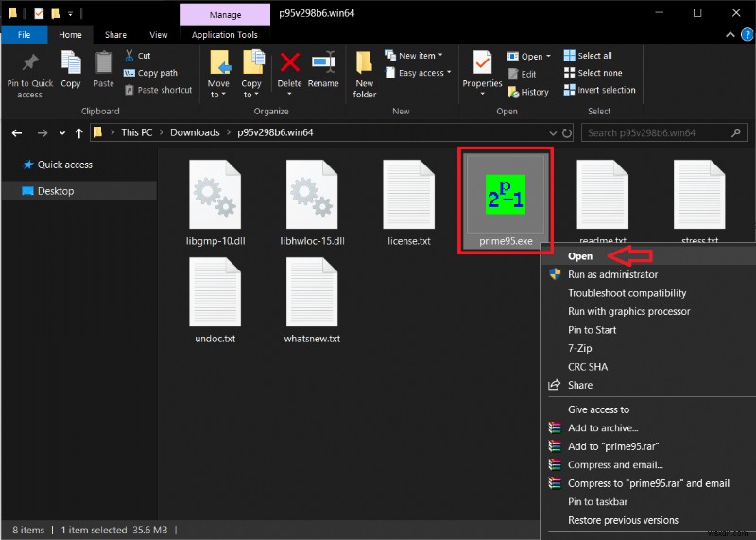Click Select none in the ribbon
This screenshot has height=540, width=756.
pyautogui.click(x=593, y=73)
